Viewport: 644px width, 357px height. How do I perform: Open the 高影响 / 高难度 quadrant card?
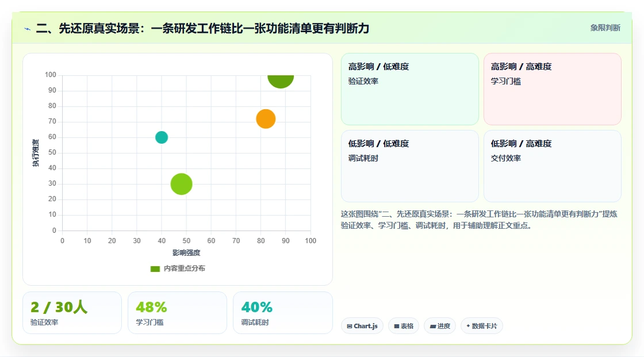pos(553,89)
